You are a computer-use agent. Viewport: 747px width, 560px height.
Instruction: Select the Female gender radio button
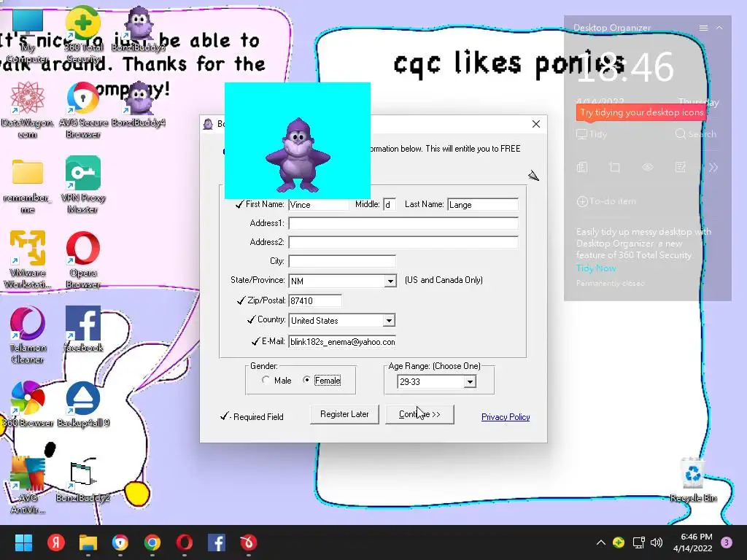point(306,380)
